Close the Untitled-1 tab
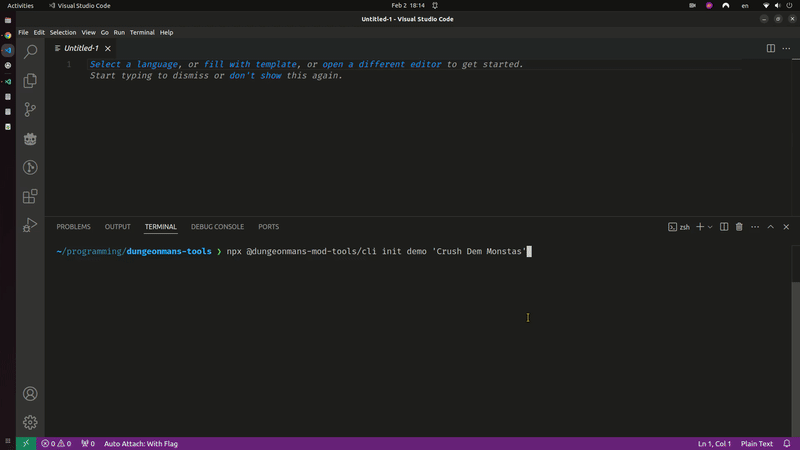This screenshot has width=800, height=450. coord(108,48)
